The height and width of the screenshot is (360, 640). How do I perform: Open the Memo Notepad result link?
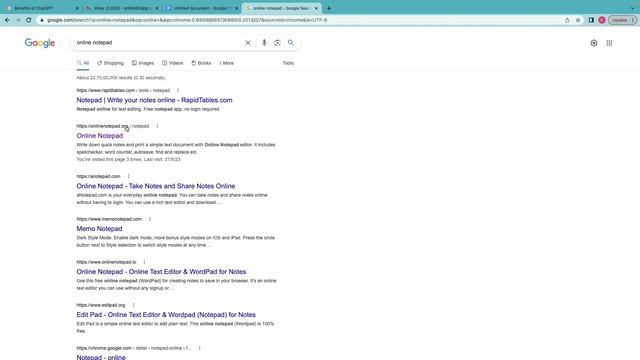[x=99, y=229]
